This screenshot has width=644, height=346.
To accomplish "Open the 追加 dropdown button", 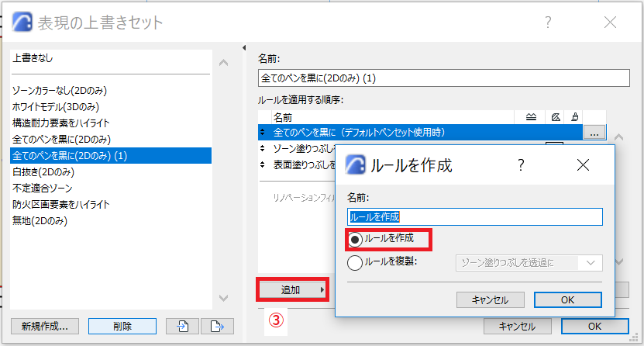I will (x=292, y=289).
